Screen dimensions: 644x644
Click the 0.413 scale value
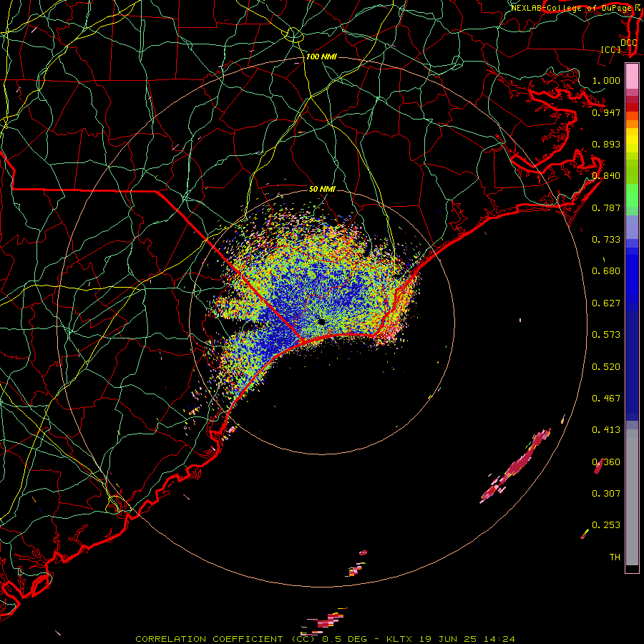point(606,430)
